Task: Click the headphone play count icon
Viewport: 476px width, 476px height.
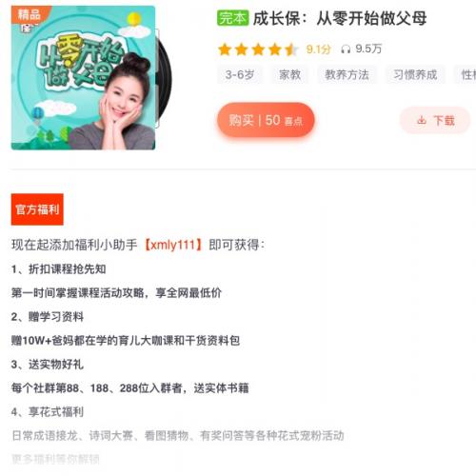Action: click(x=346, y=50)
